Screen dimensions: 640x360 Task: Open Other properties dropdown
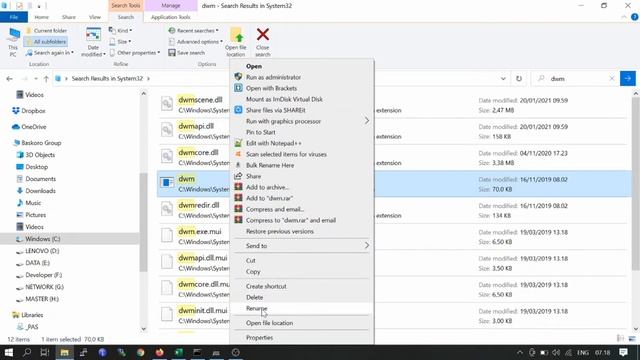pos(135,53)
